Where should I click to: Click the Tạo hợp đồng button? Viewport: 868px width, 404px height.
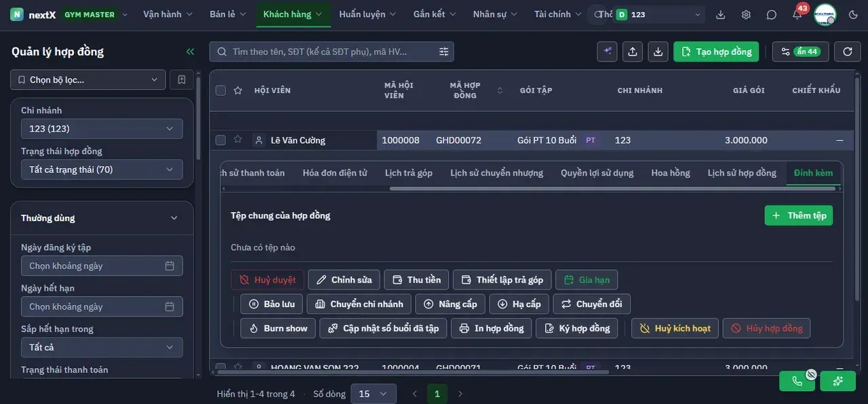point(716,52)
